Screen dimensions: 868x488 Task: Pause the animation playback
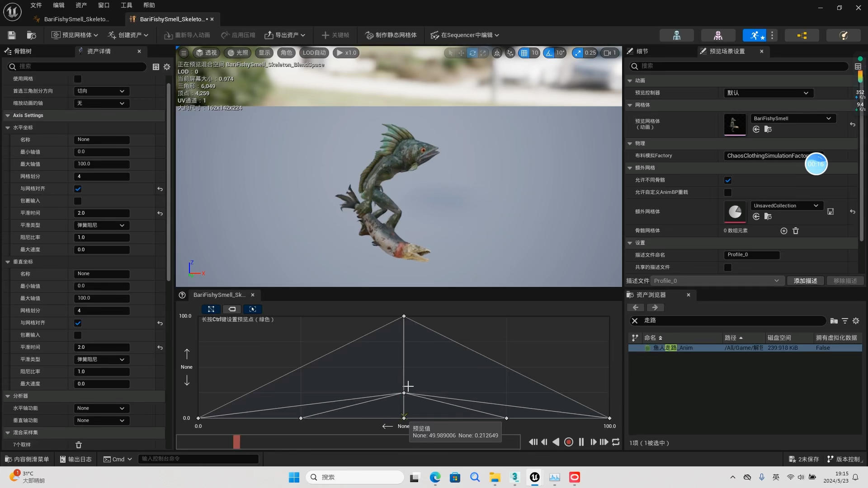pos(581,442)
